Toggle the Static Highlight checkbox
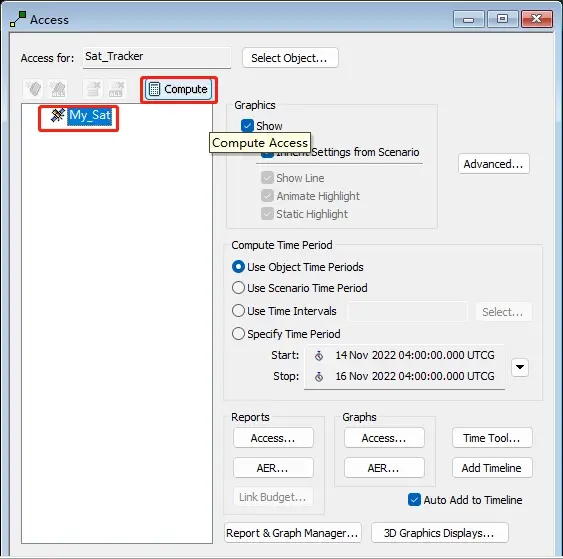 267,214
